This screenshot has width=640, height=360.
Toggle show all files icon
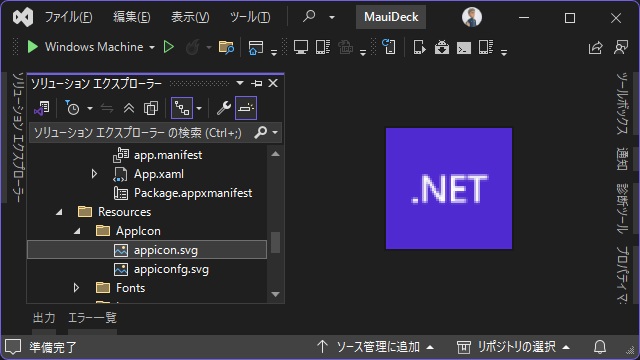[x=151, y=108]
